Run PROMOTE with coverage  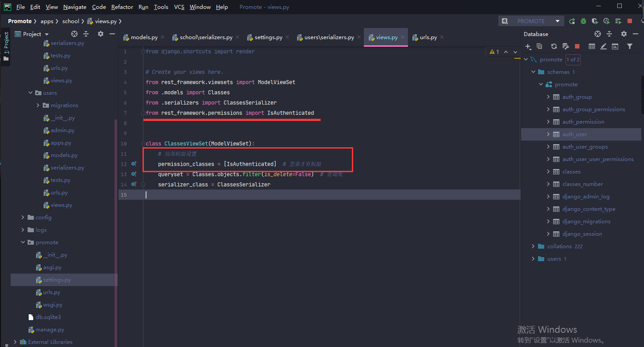(595, 21)
